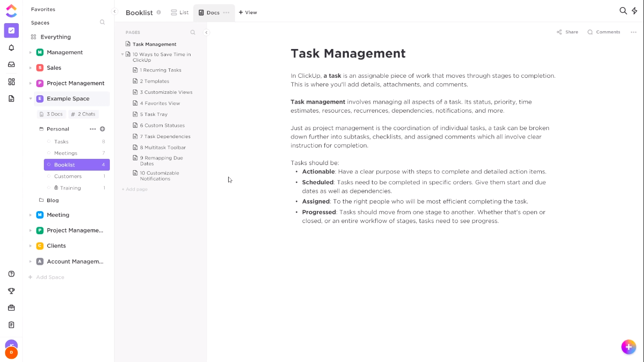Screen dimensions: 644x362
Task: Open the Favorites section
Action: click(43, 9)
